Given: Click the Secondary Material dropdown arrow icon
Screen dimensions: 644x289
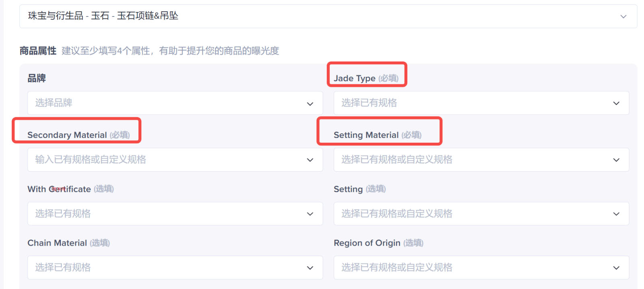Looking at the screenshot, I should [310, 160].
